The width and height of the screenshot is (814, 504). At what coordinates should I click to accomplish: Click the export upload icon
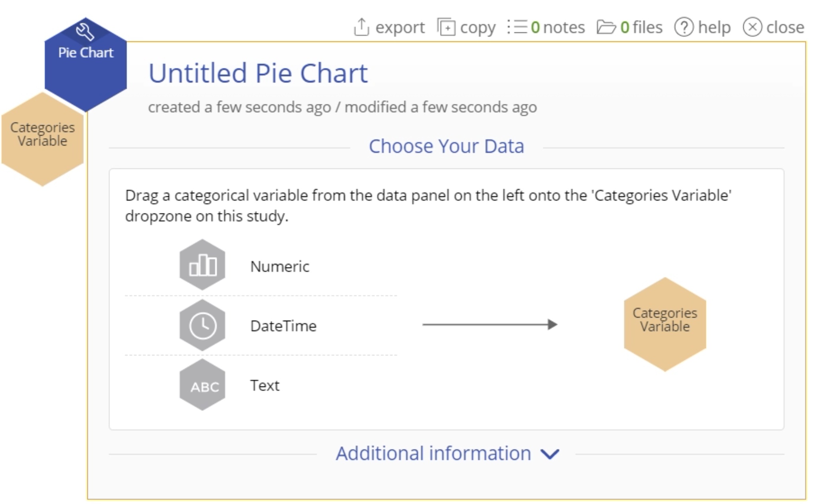tap(361, 27)
